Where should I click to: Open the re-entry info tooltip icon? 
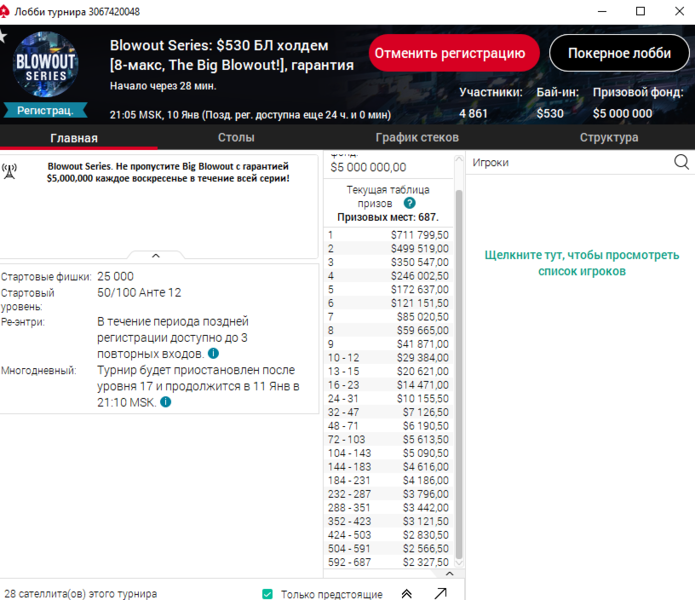click(215, 354)
